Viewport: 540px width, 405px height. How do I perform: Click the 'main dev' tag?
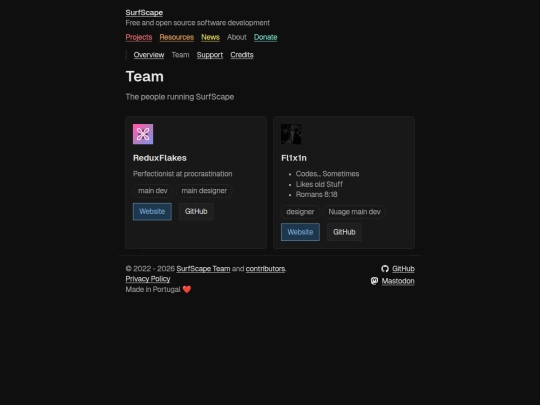[153, 191]
